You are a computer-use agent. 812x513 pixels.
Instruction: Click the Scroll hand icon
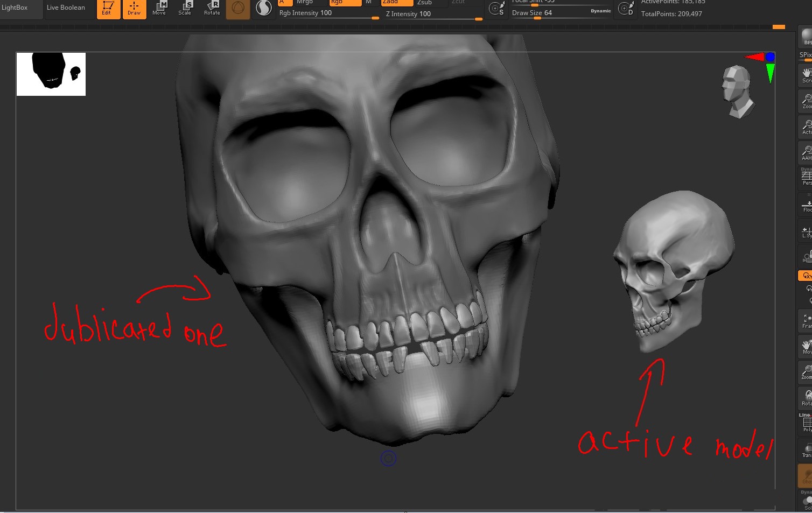coord(806,75)
